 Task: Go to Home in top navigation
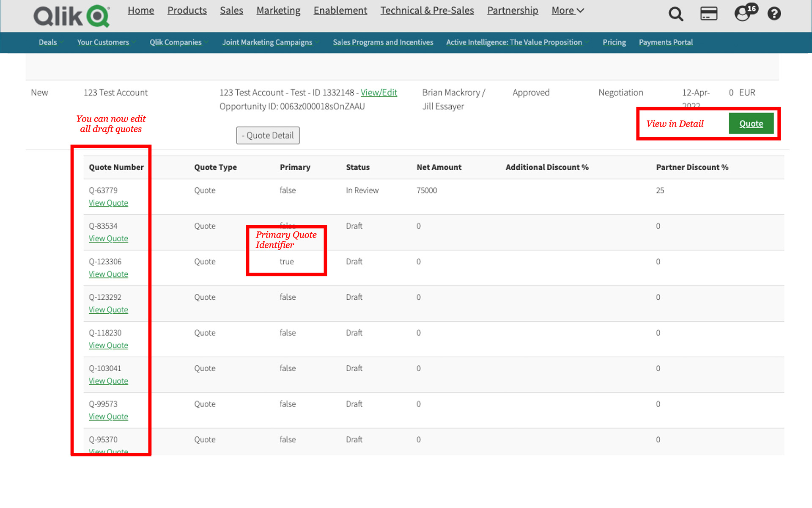[141, 11]
